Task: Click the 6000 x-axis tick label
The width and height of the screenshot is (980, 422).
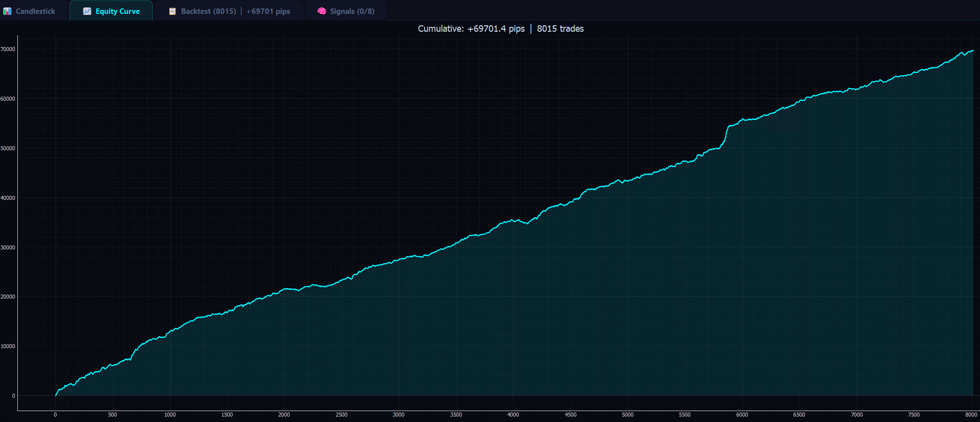Action: (742, 415)
